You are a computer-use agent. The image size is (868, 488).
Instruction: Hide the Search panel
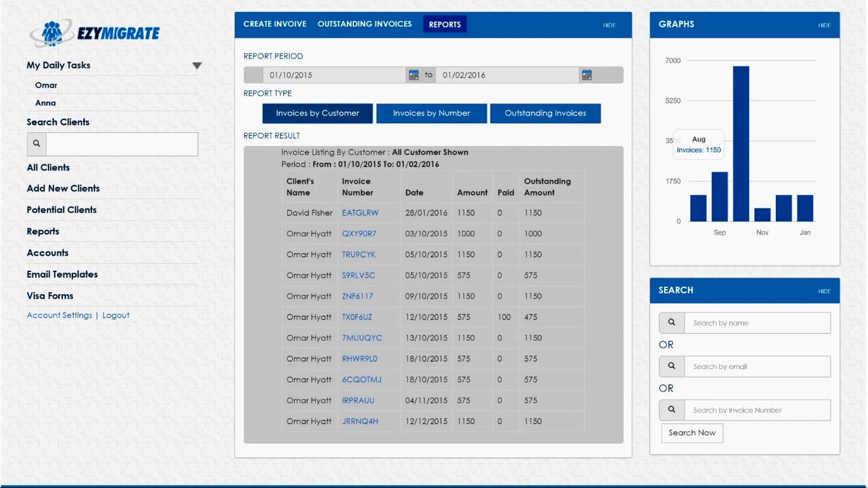point(824,291)
